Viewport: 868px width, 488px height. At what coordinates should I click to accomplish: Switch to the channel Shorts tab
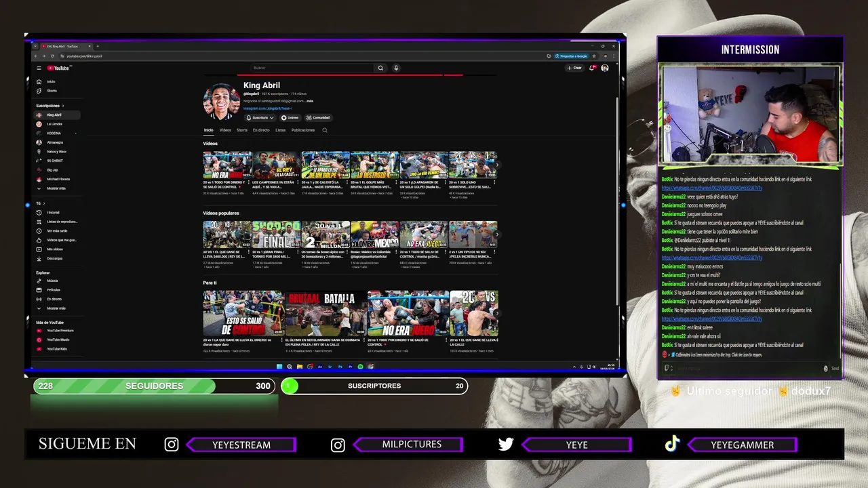(242, 130)
